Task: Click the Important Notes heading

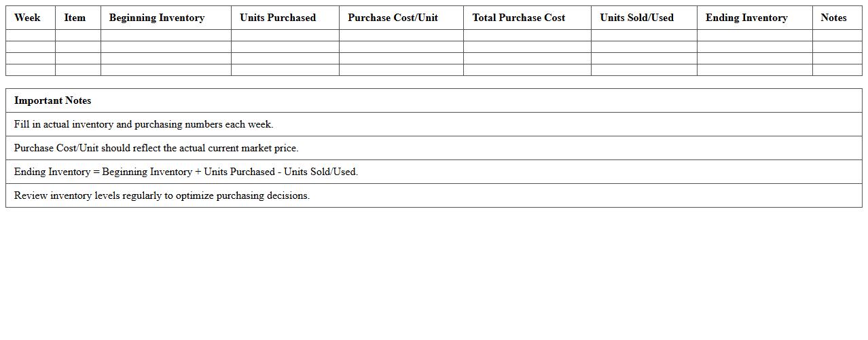Action: pos(52,100)
